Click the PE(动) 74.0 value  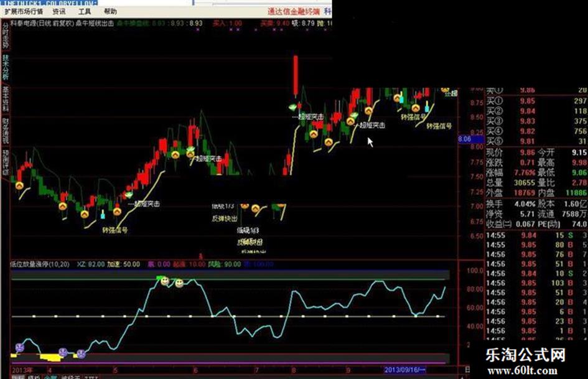click(x=580, y=224)
